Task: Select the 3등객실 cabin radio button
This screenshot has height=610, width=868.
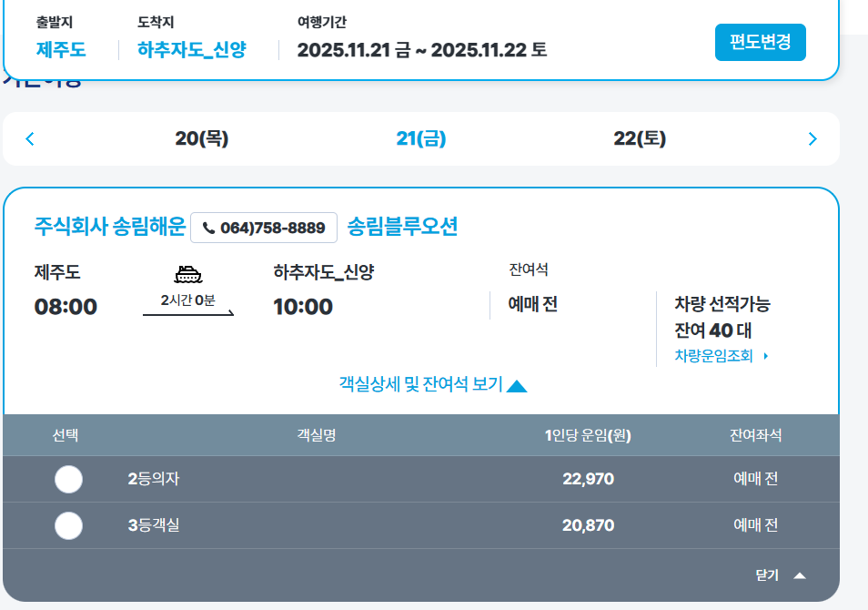Action: 69,525
